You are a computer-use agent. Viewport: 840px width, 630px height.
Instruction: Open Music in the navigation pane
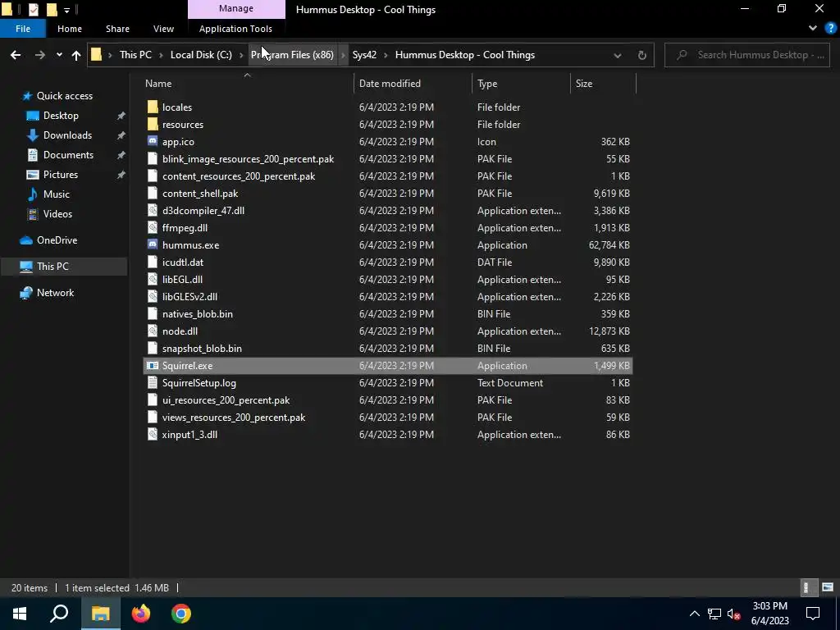coord(57,194)
